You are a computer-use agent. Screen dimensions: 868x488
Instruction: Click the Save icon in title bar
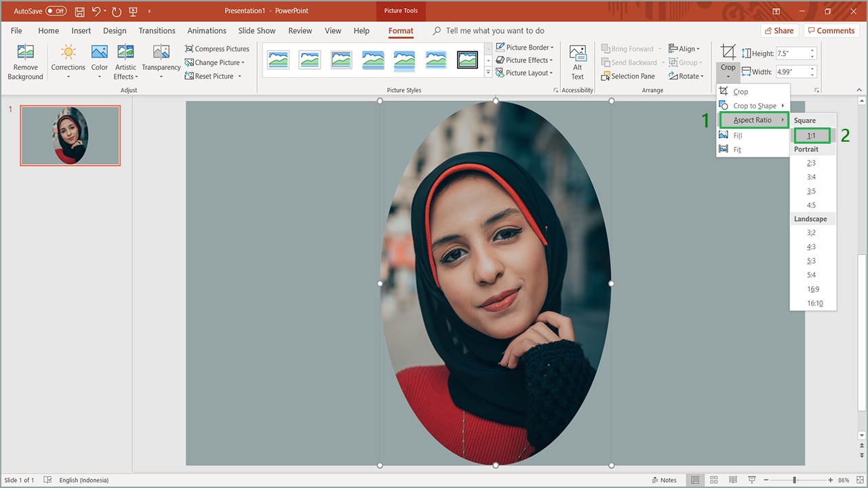click(x=80, y=12)
